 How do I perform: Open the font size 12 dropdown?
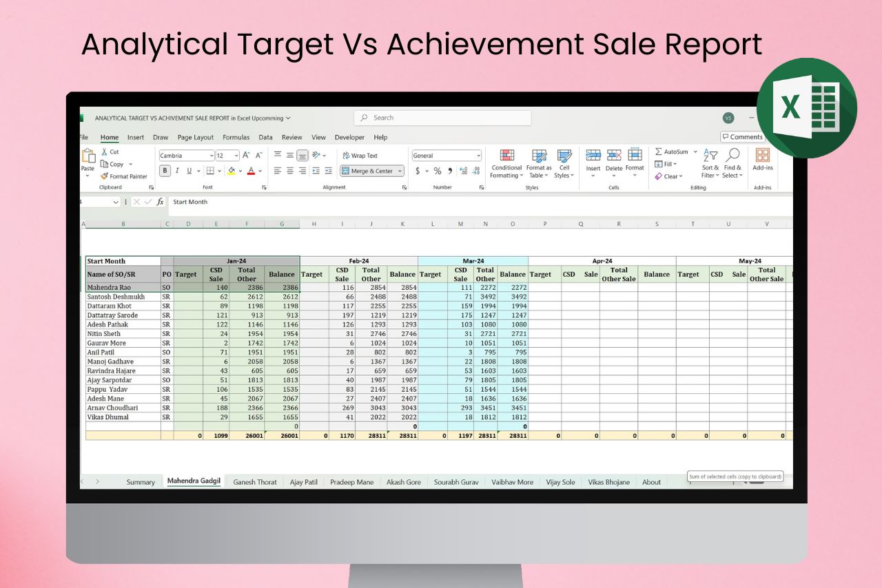236,156
